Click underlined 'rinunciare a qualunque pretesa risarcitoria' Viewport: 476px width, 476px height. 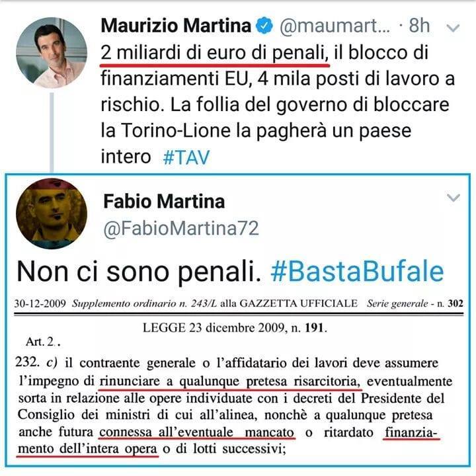click(231, 381)
